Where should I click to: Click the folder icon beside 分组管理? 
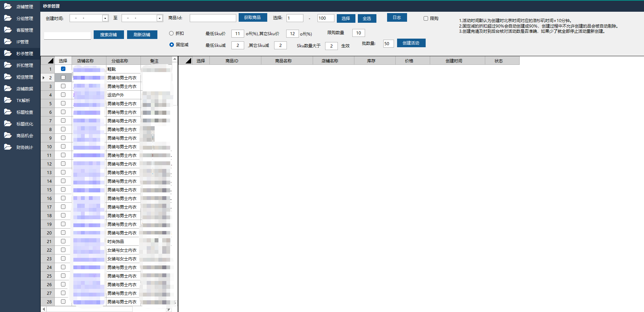pyautogui.click(x=8, y=18)
